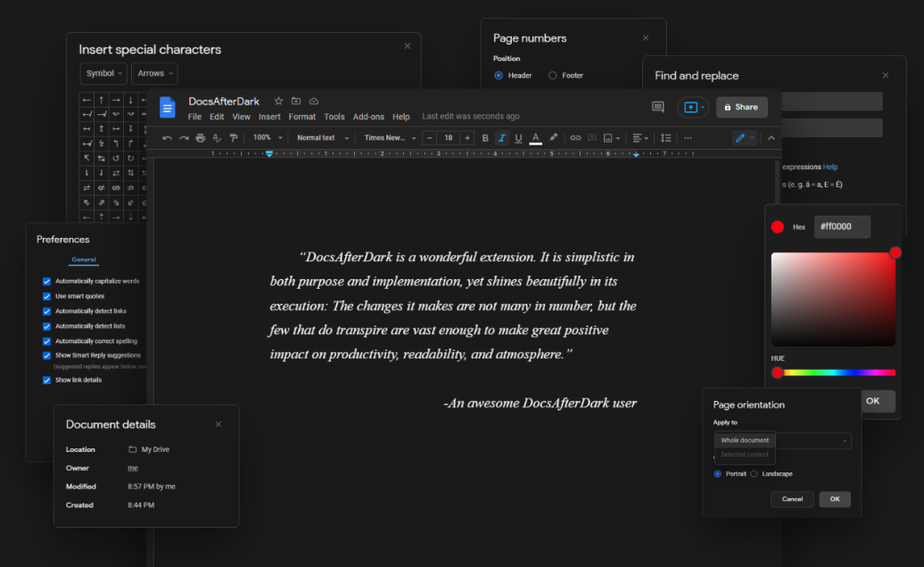Click the Add comment toolbar icon
924x567 pixels.
591,138
